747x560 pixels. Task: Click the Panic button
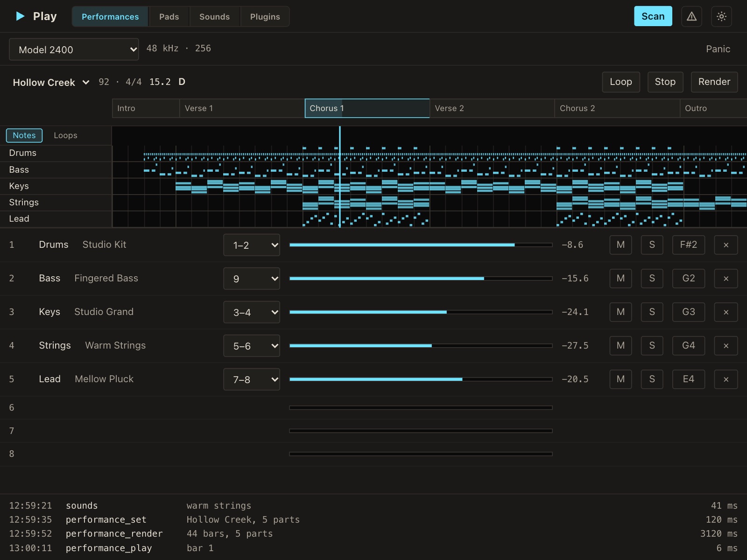click(718, 49)
